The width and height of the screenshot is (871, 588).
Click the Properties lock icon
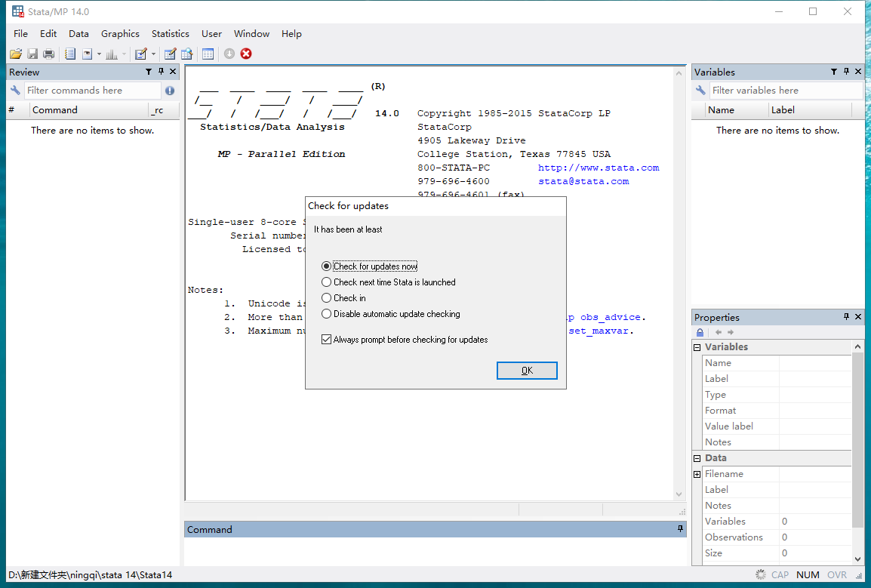[x=700, y=332]
